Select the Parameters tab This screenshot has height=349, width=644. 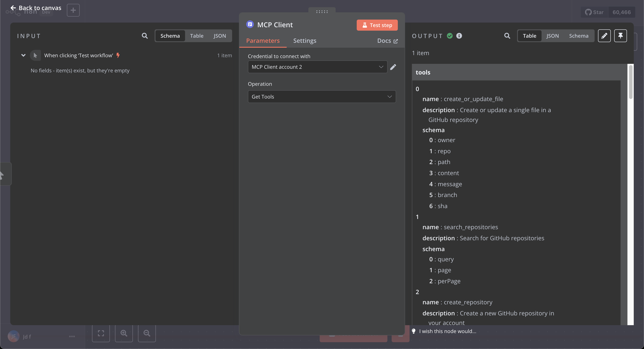tap(263, 40)
